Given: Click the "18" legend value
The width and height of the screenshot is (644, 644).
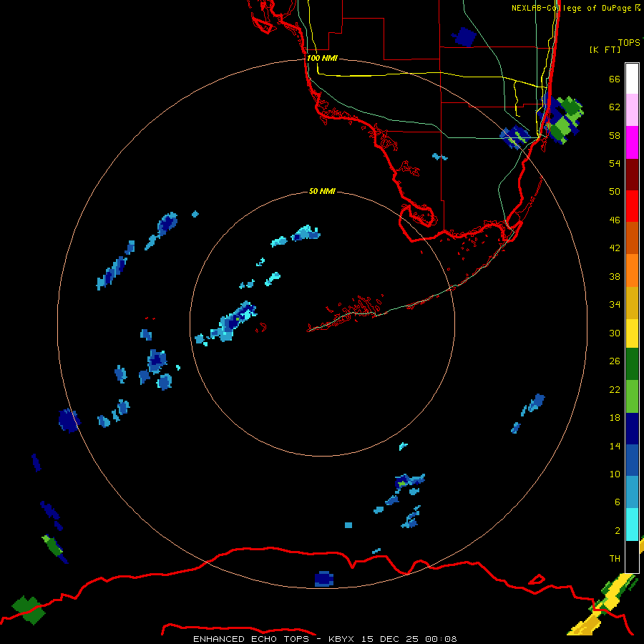Looking at the screenshot, I should tap(615, 418).
